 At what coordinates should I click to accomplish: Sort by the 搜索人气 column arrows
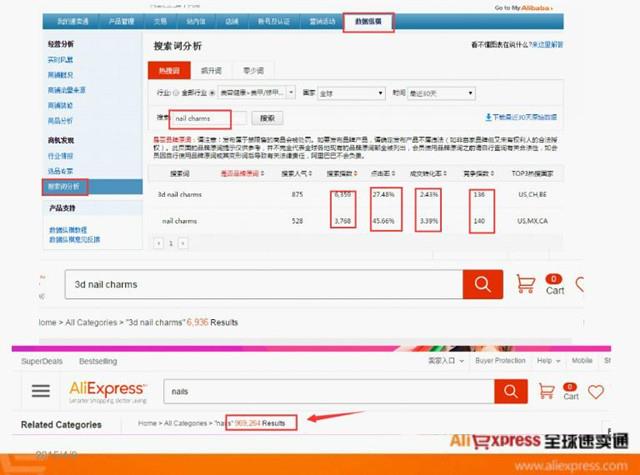click(x=311, y=173)
